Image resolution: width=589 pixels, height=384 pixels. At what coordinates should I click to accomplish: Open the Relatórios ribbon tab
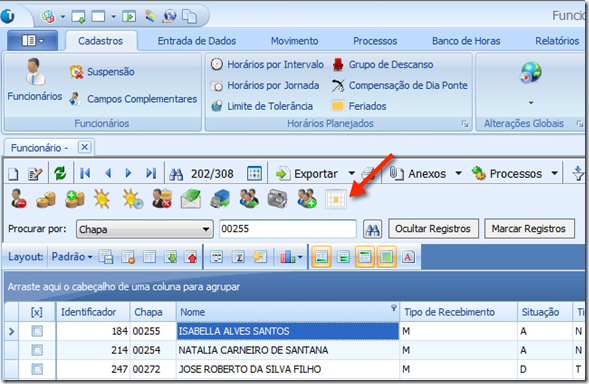click(557, 41)
